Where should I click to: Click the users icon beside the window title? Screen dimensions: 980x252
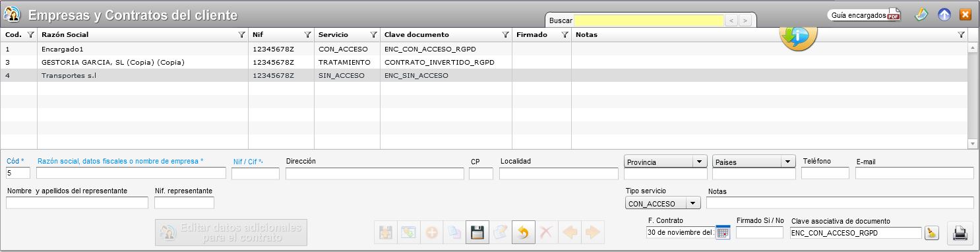[12, 15]
